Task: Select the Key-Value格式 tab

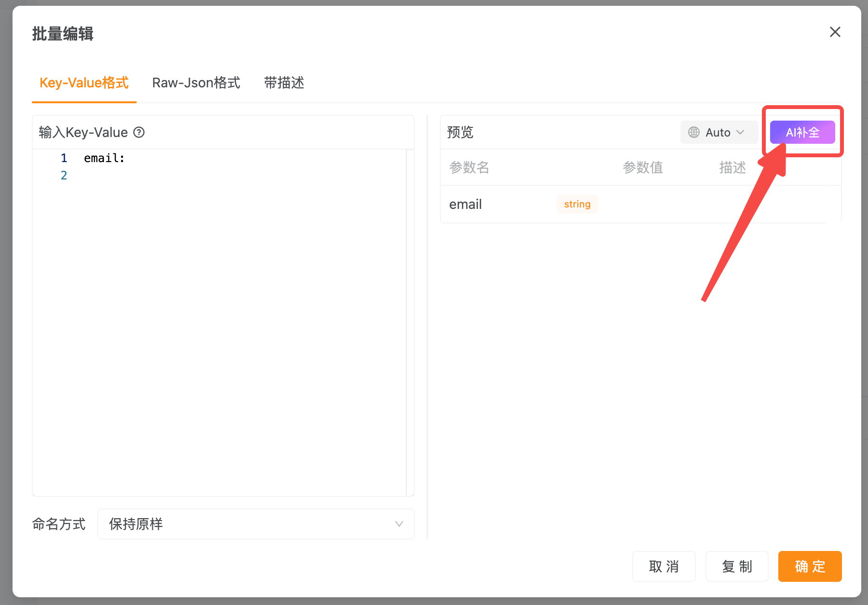Action: click(x=83, y=82)
